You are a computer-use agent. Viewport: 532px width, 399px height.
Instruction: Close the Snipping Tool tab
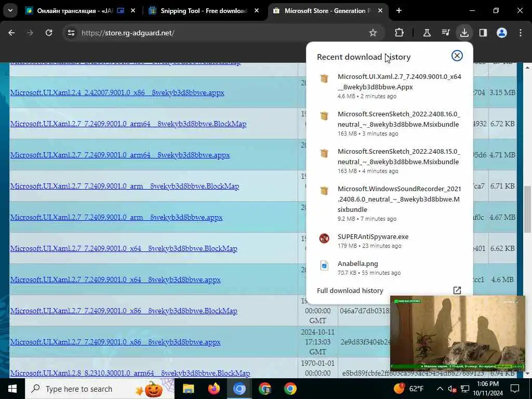pos(257,11)
